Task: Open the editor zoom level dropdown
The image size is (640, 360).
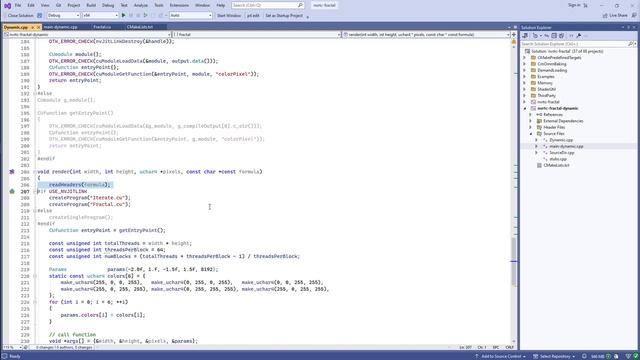Action: (12, 348)
